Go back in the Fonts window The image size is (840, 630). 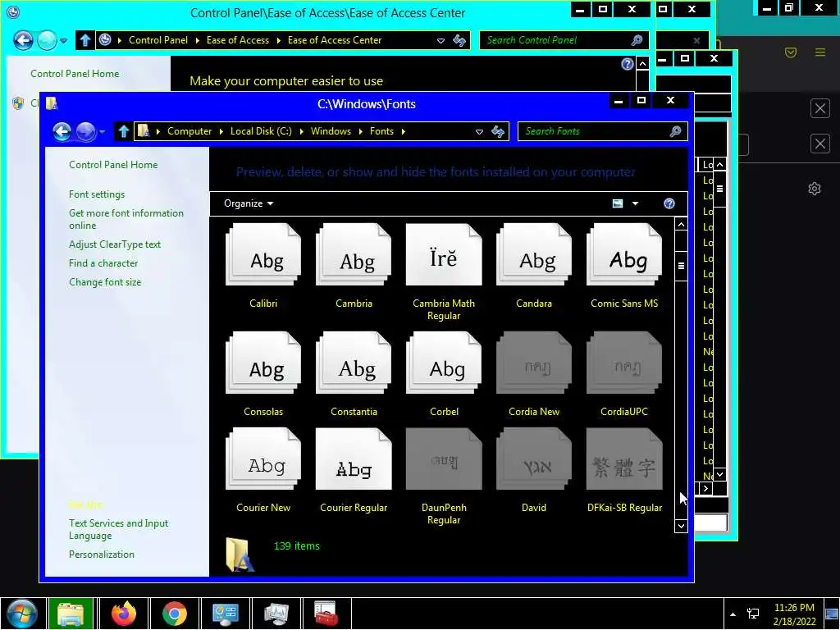pos(62,131)
